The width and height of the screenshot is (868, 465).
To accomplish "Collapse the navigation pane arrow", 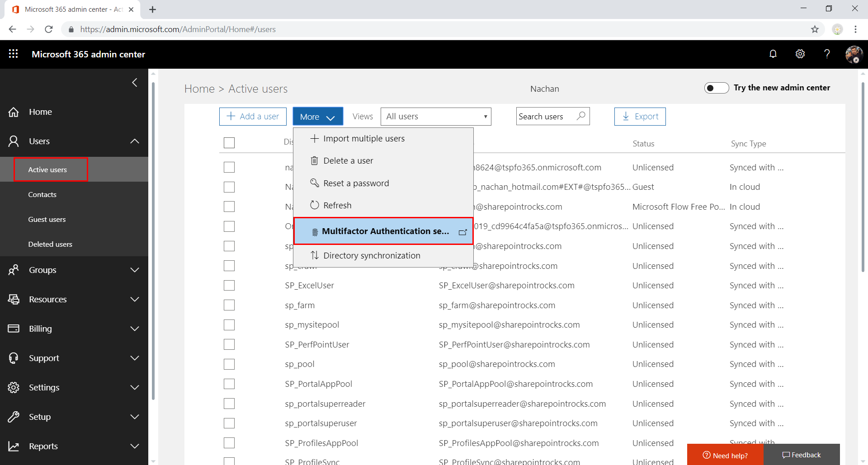I will (x=134, y=82).
